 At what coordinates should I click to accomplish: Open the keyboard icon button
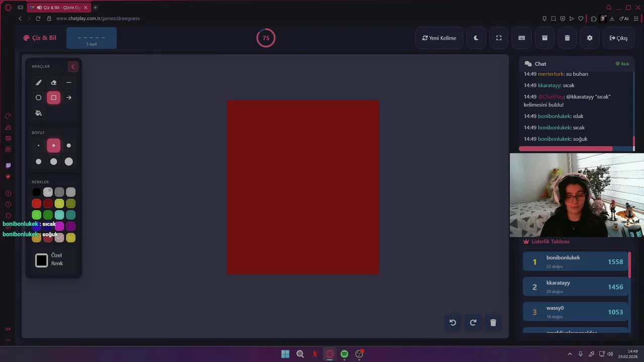pos(522,38)
